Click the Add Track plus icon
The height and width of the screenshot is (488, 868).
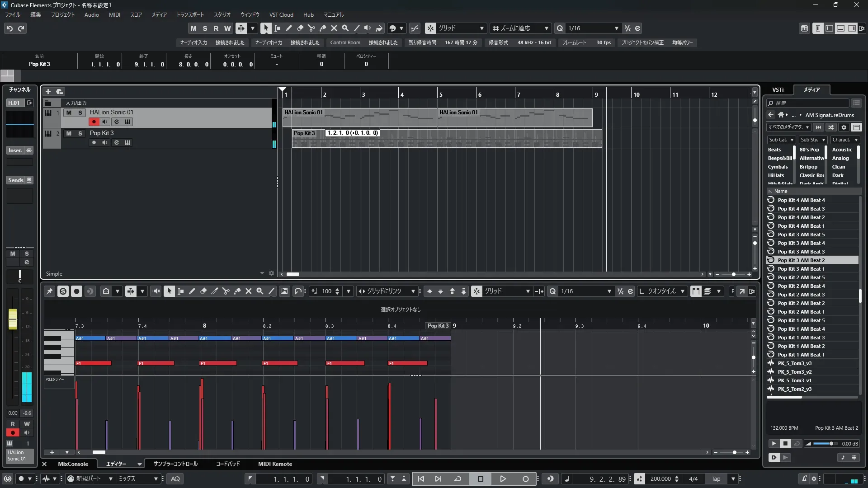point(48,91)
